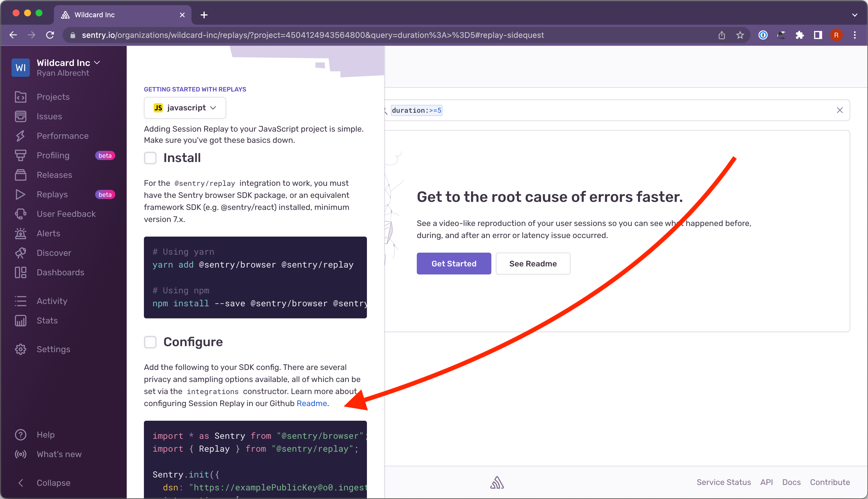Open the Github Readme link
Viewport: 868px width, 499px height.
coord(311,404)
